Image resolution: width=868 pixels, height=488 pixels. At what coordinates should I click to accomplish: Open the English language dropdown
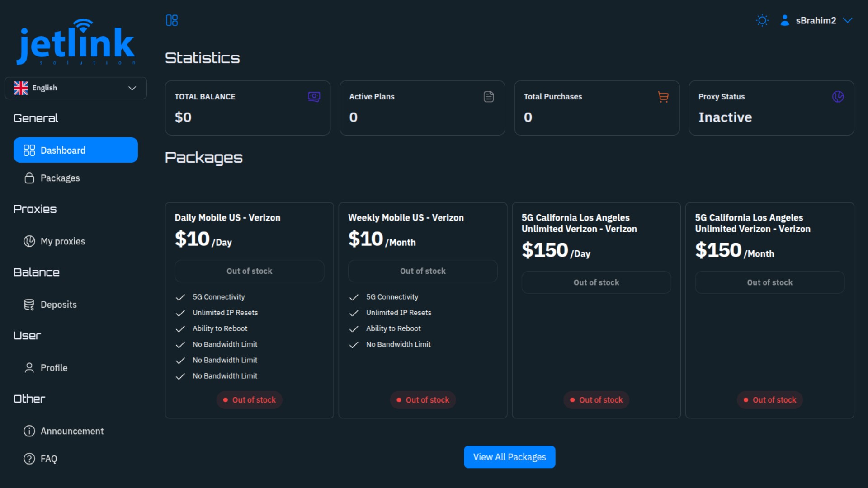coord(75,88)
